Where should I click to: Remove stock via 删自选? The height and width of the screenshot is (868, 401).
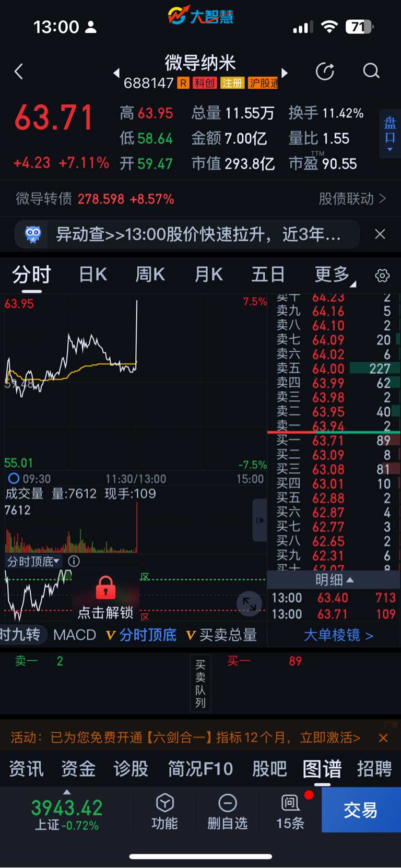227,811
